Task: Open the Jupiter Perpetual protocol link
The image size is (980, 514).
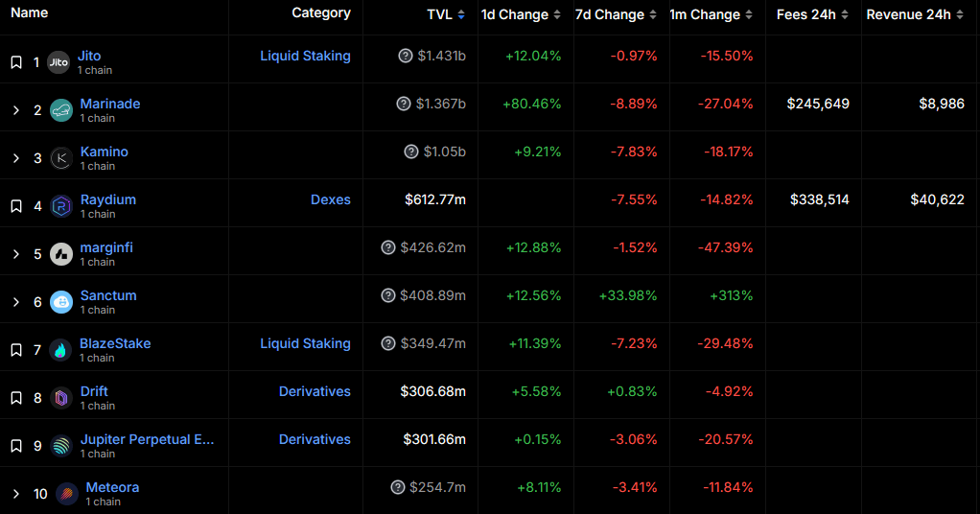Action: click(148, 439)
